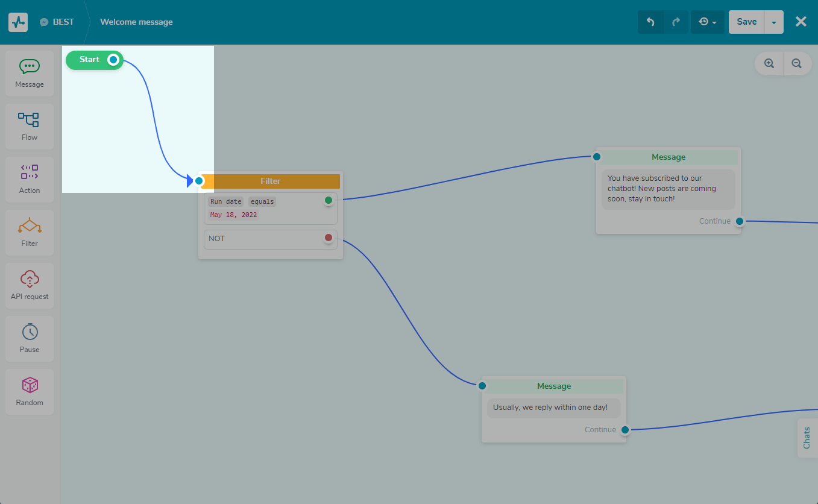The width and height of the screenshot is (818, 504).
Task: Redo the last change
Action: pos(676,22)
